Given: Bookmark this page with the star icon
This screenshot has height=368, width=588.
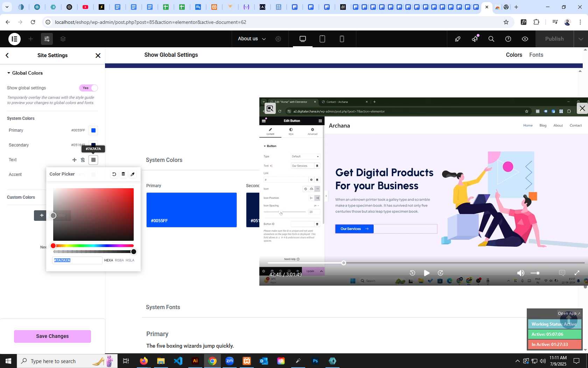Looking at the screenshot, I should click(x=506, y=22).
